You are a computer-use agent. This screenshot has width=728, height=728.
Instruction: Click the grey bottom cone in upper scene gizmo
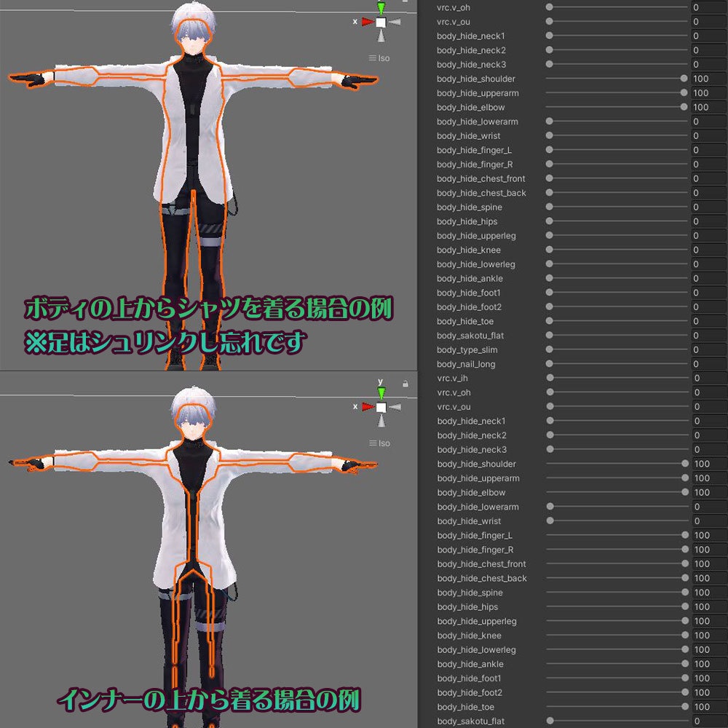[381, 36]
